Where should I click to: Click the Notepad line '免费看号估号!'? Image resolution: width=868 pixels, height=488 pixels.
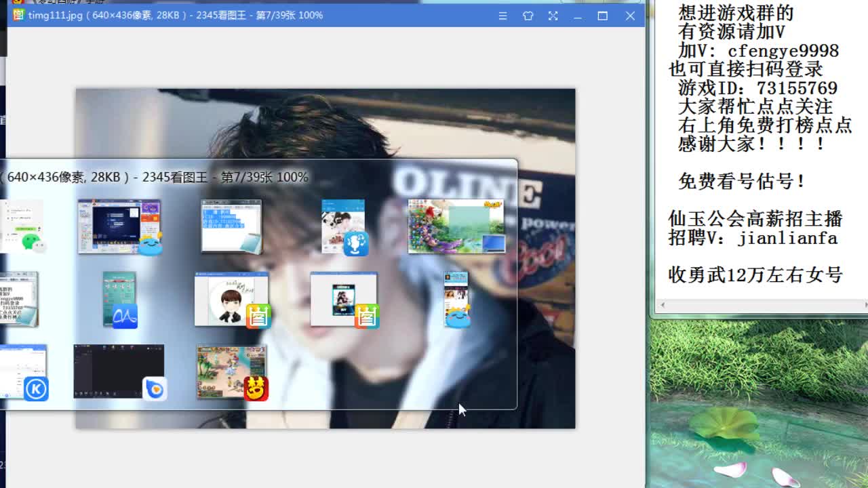click(x=742, y=181)
